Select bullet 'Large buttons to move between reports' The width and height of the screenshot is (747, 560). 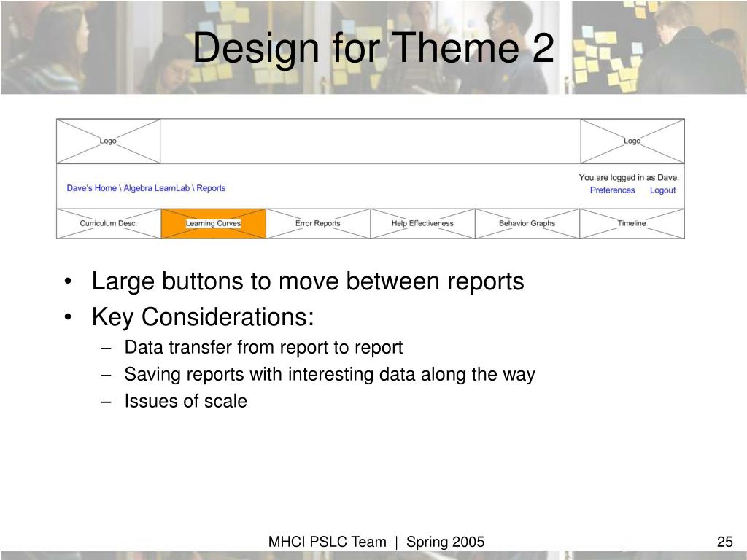pos(308,281)
